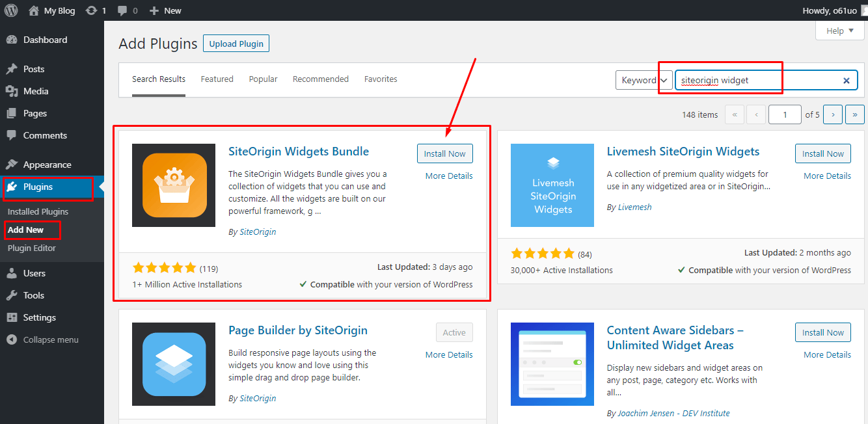Go to next results page
This screenshot has width=868, height=424.
833,114
